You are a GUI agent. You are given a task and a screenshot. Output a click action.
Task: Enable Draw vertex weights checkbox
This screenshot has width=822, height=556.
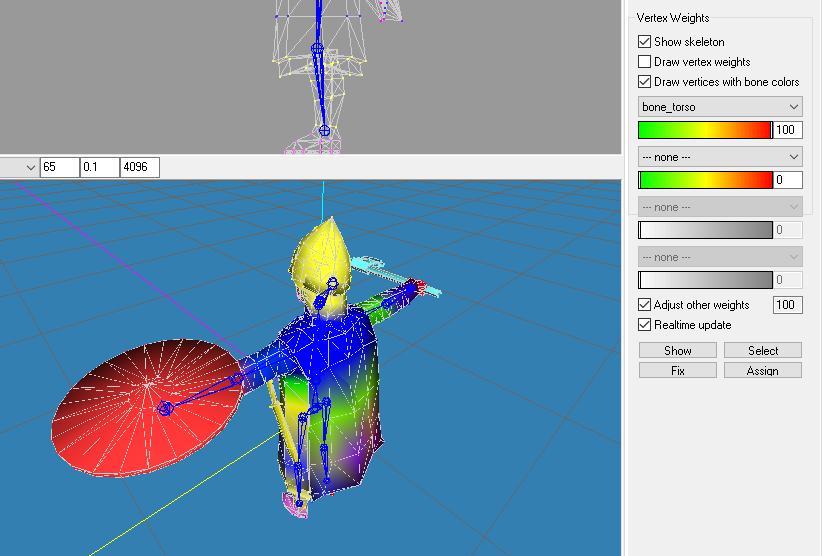[x=644, y=61]
